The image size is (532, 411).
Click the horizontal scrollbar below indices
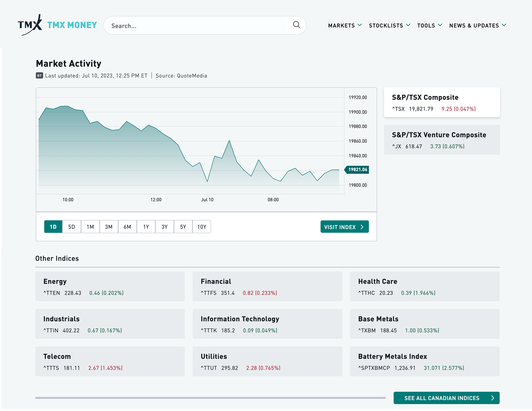210,397
